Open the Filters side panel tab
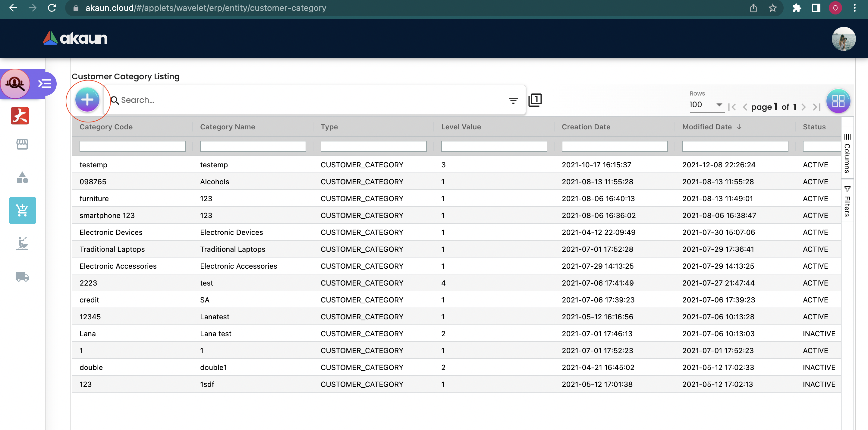Image resolution: width=868 pixels, height=430 pixels. (847, 201)
